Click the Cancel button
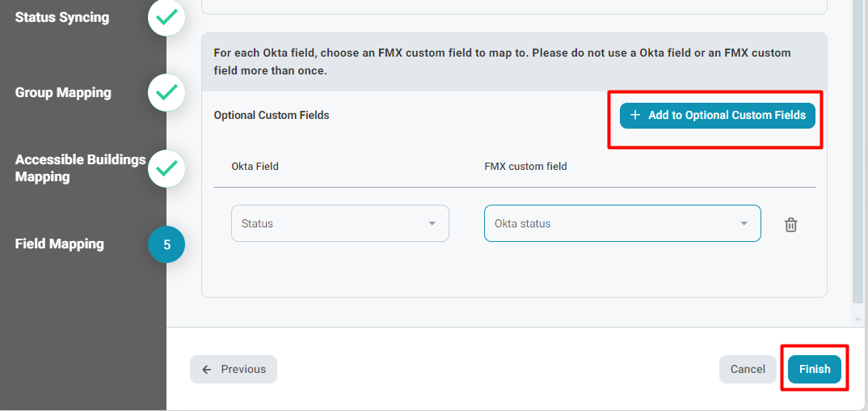Image resolution: width=868 pixels, height=411 pixels. [748, 370]
